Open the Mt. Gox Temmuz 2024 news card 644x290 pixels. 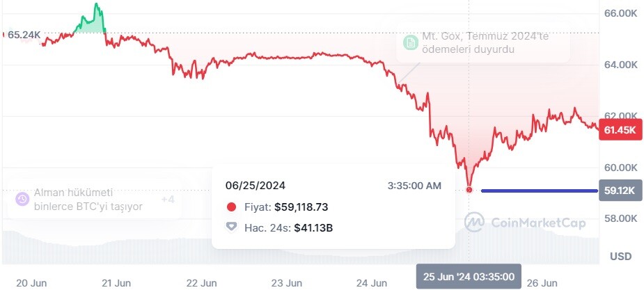pos(483,42)
